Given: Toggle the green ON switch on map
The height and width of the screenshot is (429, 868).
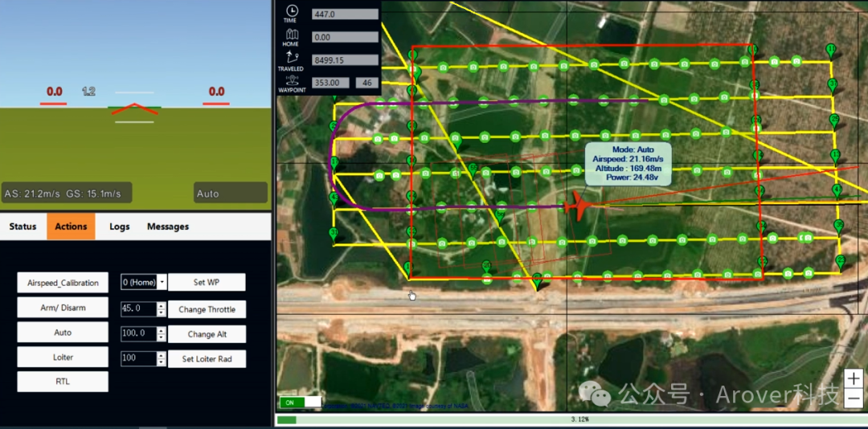Looking at the screenshot, I should click(299, 402).
